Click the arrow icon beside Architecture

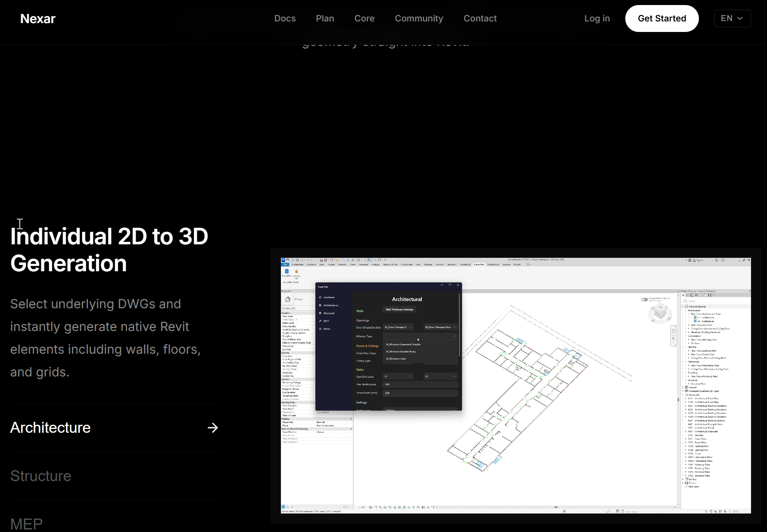[x=213, y=428]
